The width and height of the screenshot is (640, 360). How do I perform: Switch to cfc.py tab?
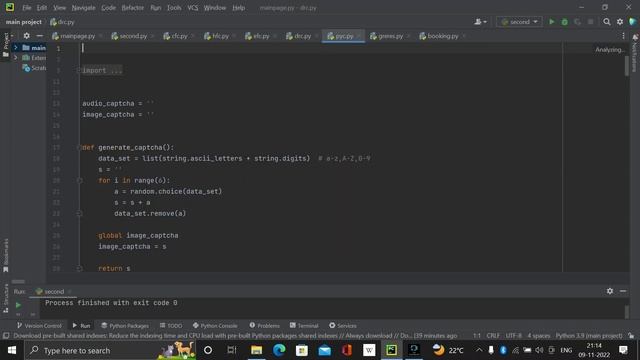(176, 36)
